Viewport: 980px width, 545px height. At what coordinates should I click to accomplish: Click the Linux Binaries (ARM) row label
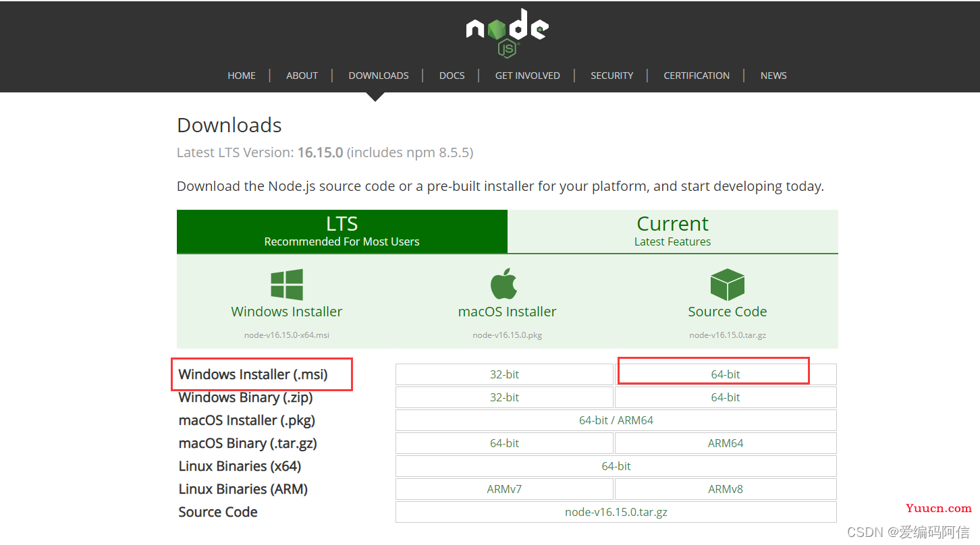243,489
